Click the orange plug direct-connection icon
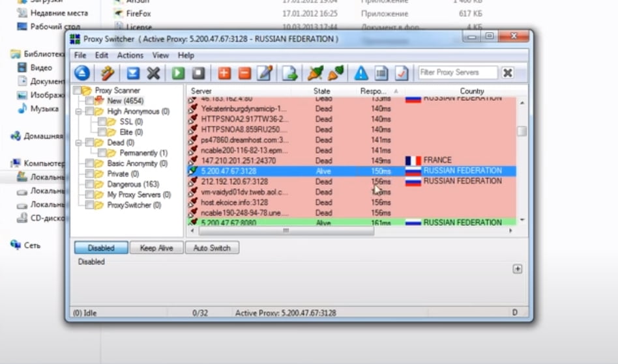Viewport: 618px width, 364px height. tap(336, 73)
